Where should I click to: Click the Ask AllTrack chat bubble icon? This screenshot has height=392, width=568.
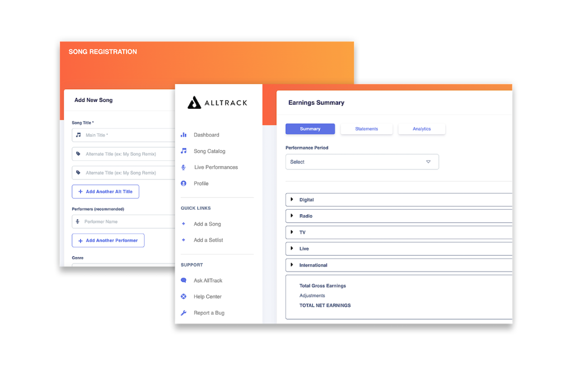pyautogui.click(x=184, y=281)
